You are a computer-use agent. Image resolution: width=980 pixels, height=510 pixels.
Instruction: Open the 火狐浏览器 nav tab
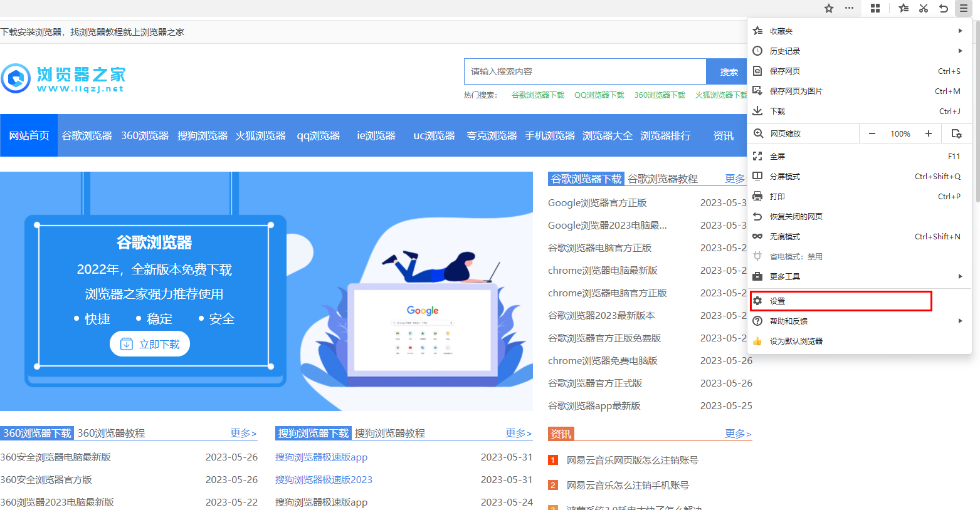(260, 135)
